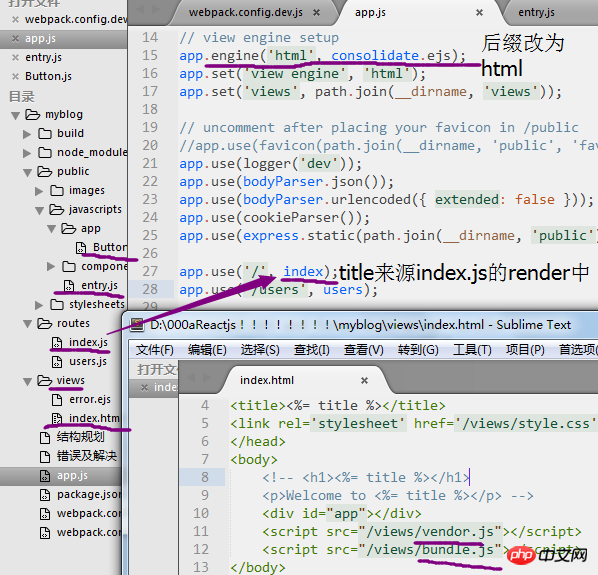Click the public folder icon
The width and height of the screenshot is (598, 575).
point(45,172)
